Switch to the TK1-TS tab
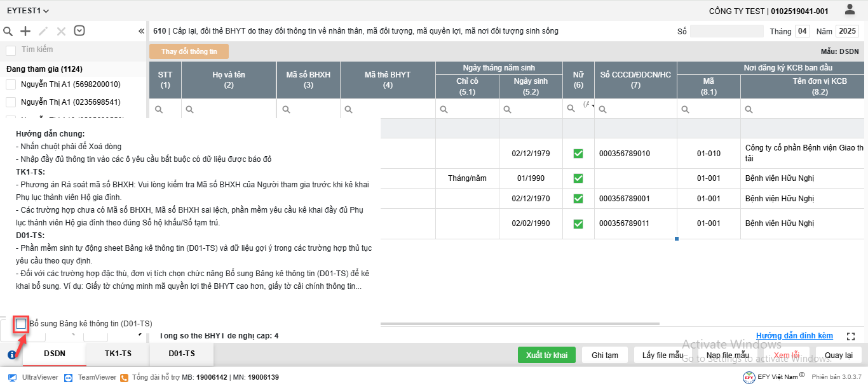This screenshot has height=386, width=868. pos(118,354)
